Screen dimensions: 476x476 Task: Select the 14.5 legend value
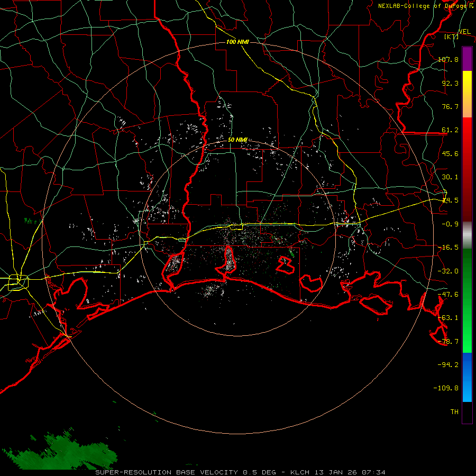450,200
